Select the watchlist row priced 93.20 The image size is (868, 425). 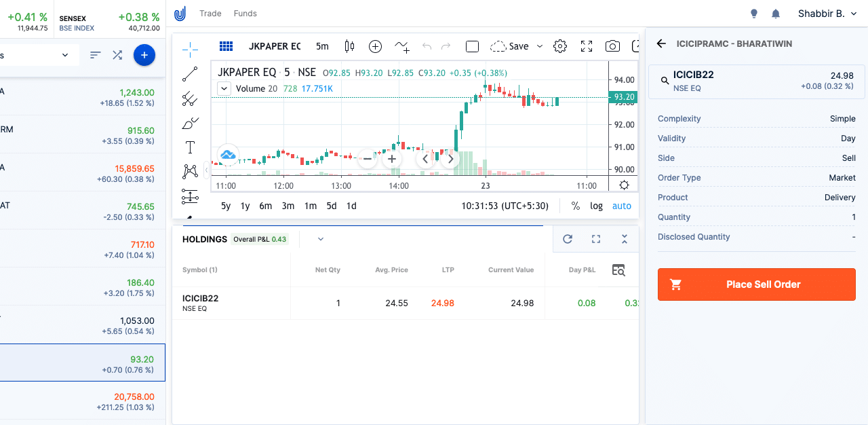tap(82, 363)
